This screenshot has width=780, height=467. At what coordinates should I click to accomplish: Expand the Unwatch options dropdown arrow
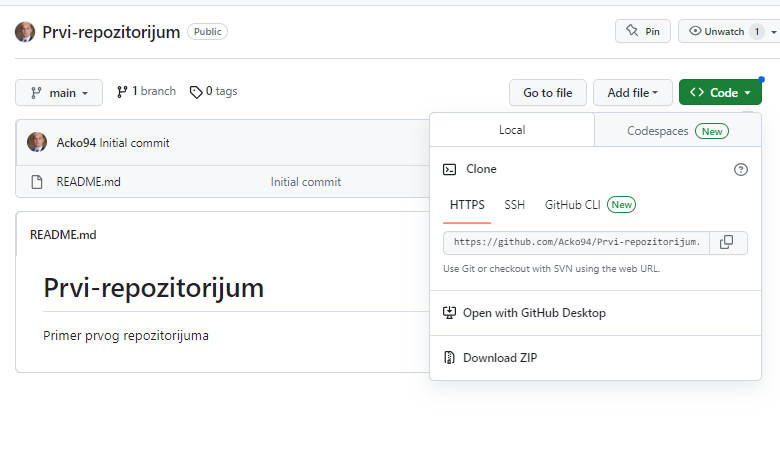pyautogui.click(x=774, y=32)
